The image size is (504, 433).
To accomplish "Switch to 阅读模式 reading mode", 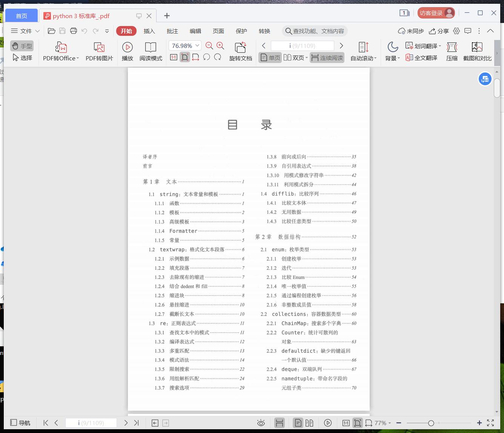I will pos(151,52).
